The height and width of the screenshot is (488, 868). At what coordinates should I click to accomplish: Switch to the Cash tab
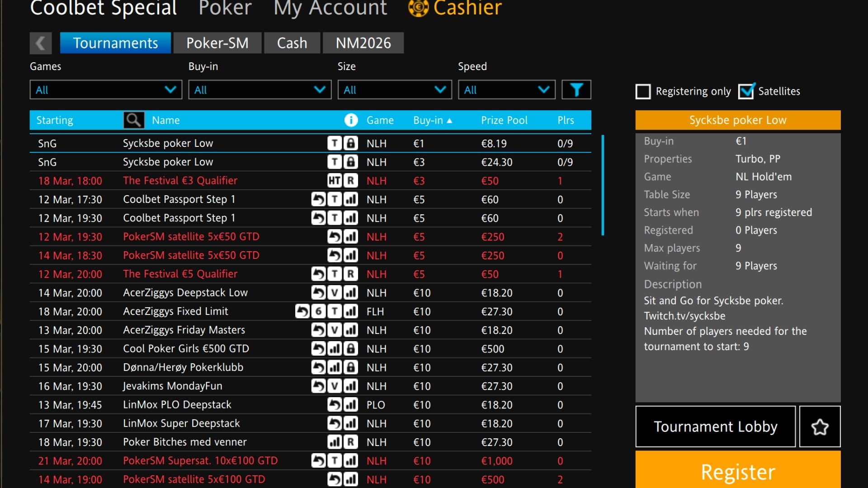click(292, 42)
